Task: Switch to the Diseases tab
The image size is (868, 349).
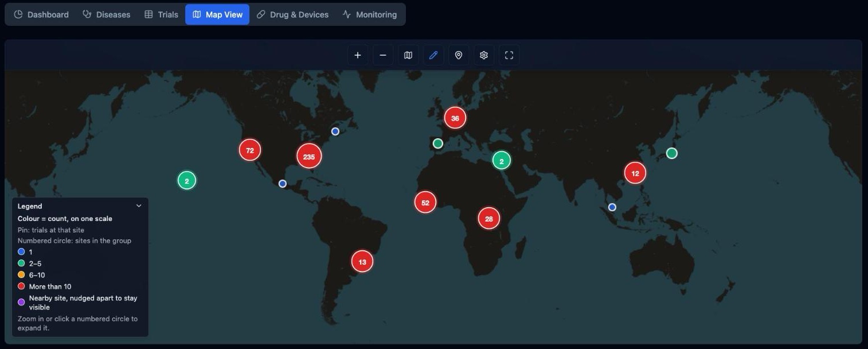Action: point(107,14)
